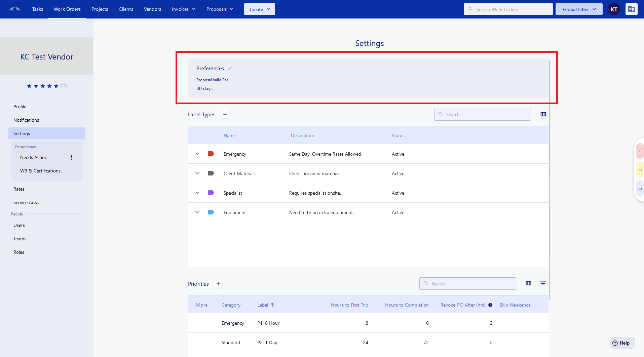
Task: Click the Needs Action alert exclamation icon
Action: 71,157
